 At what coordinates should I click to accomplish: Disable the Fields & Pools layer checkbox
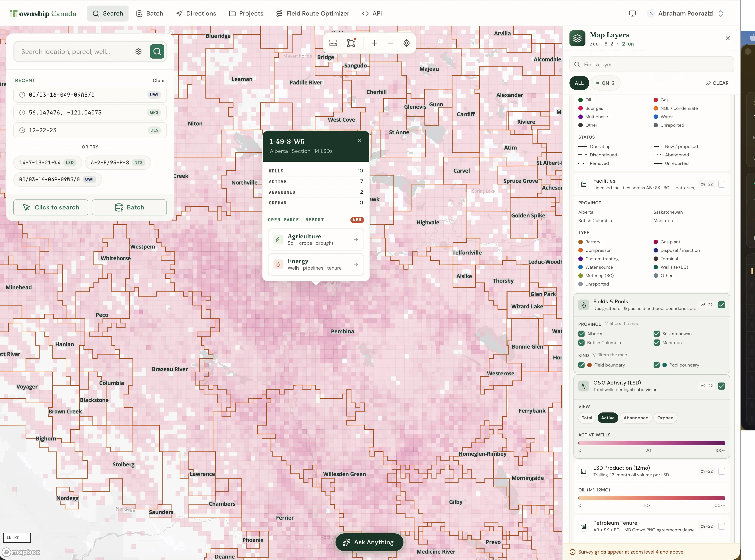[x=721, y=305]
